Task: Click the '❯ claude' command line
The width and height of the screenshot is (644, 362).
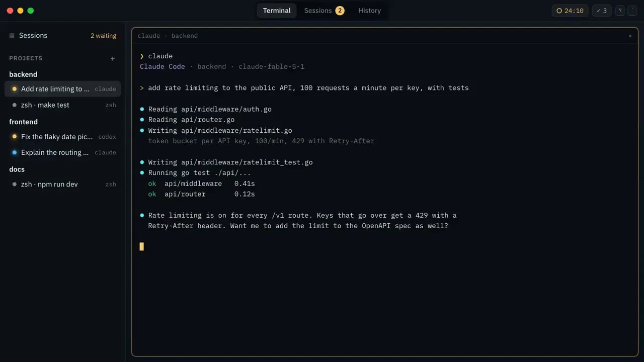Action: 156,56
